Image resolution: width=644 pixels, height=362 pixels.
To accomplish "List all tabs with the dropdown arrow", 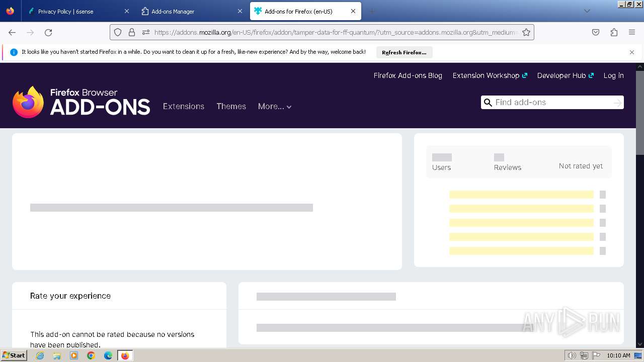I will (587, 11).
